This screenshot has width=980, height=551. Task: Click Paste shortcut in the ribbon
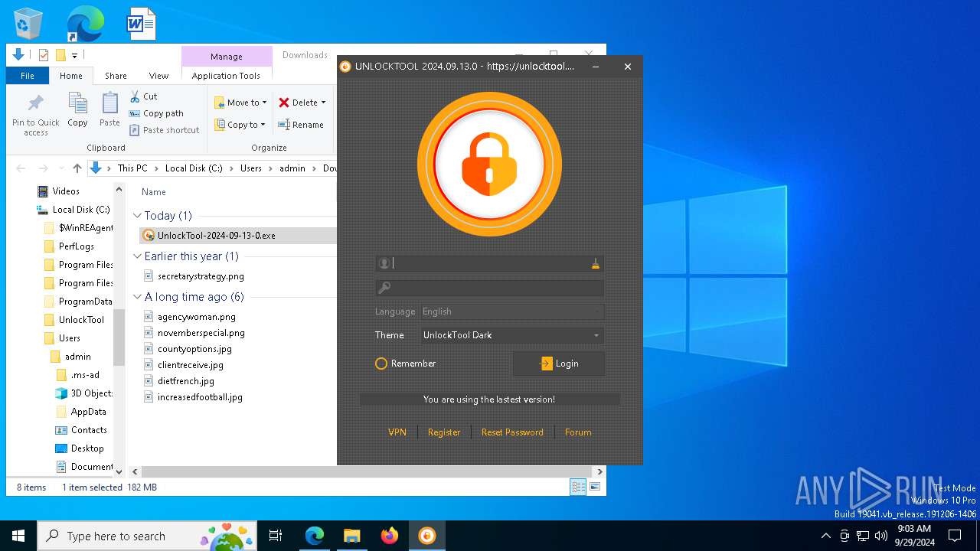(x=164, y=130)
